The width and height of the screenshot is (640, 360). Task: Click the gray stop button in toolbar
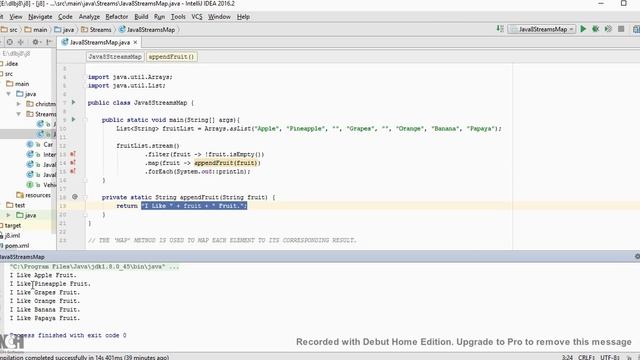pyautogui.click(x=621, y=29)
